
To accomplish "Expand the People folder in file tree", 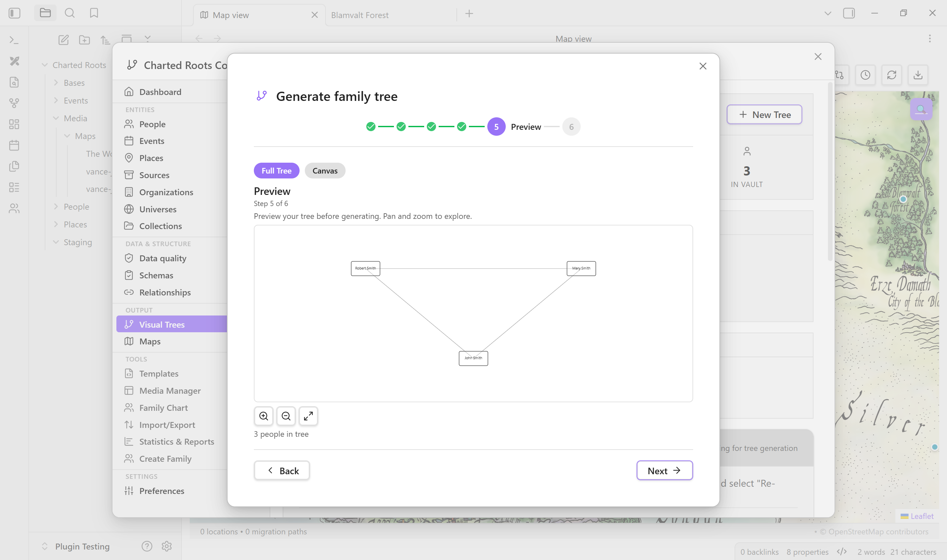I will click(x=76, y=206).
